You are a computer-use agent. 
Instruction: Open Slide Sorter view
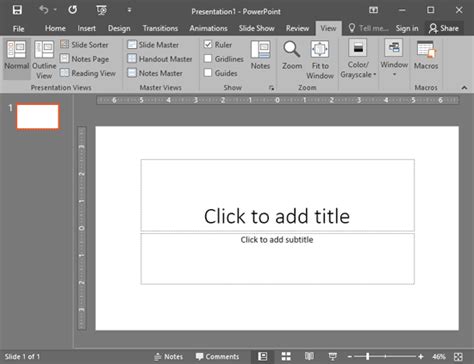pyautogui.click(x=84, y=44)
